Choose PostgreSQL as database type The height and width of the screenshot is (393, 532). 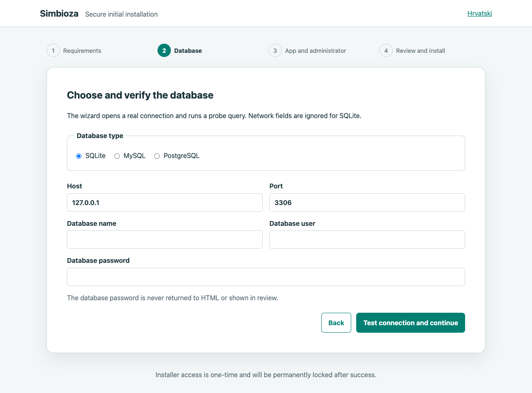point(157,156)
